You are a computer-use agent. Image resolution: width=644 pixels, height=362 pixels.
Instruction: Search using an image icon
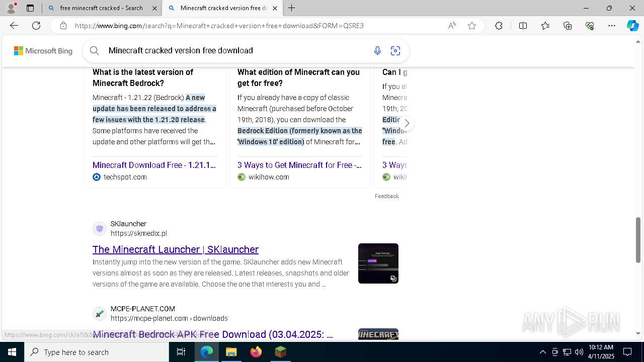395,51
